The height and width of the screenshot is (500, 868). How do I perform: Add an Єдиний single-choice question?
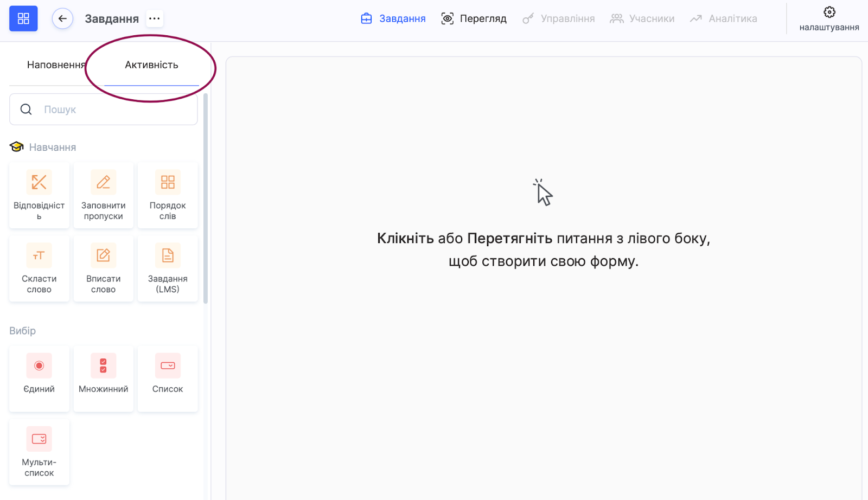[x=39, y=378]
